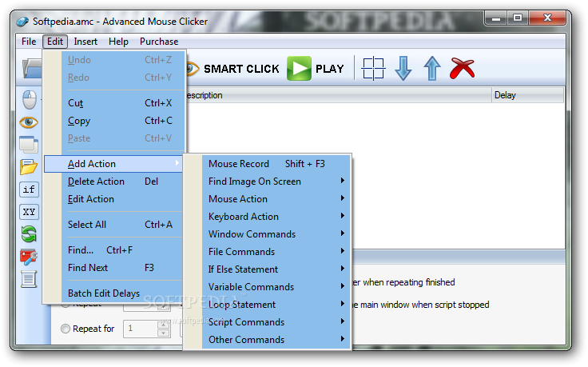Screen dimensions: 588x367
Task: Click the script list icon in sidebar
Action: pos(29,279)
